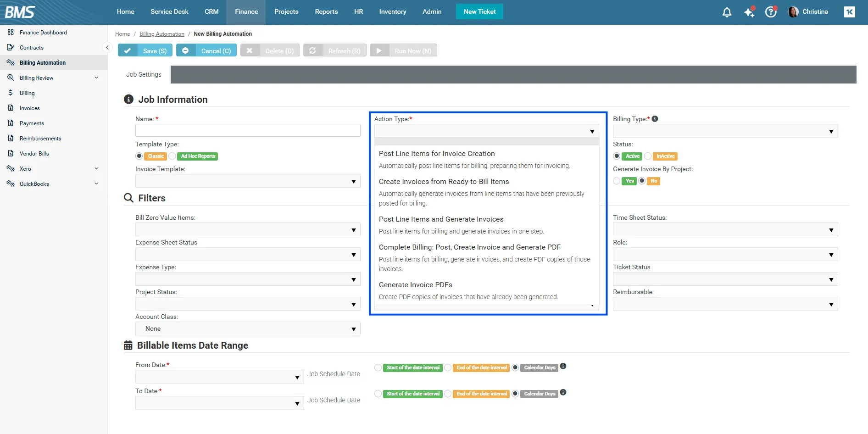Image resolution: width=868 pixels, height=434 pixels.
Task: Collapse the sidebar with the chevron arrow
Action: point(107,48)
